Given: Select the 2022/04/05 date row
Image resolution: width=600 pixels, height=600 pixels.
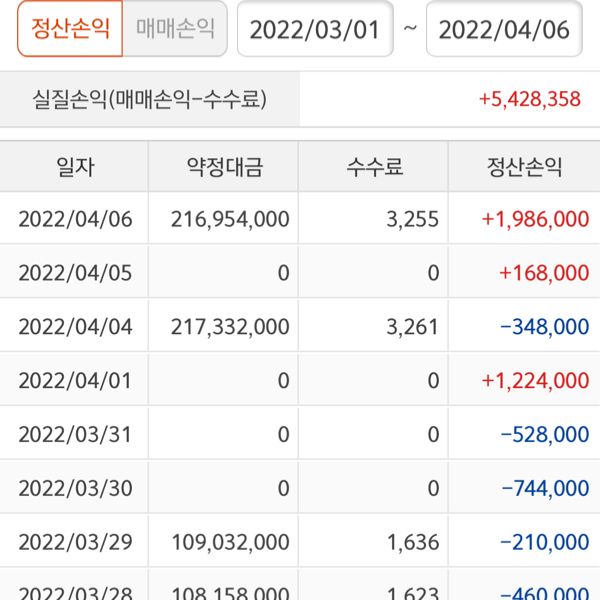Looking at the screenshot, I should pos(75,273).
